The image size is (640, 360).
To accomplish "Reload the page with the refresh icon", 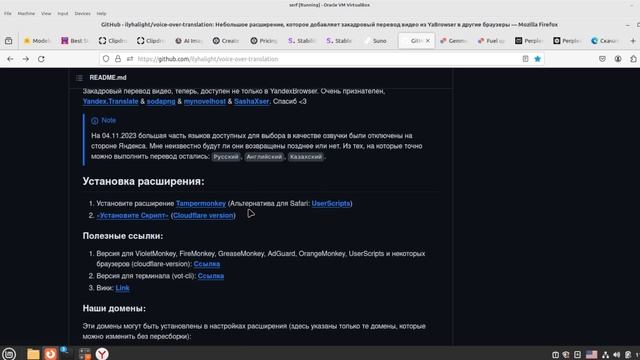I will coord(41,59).
